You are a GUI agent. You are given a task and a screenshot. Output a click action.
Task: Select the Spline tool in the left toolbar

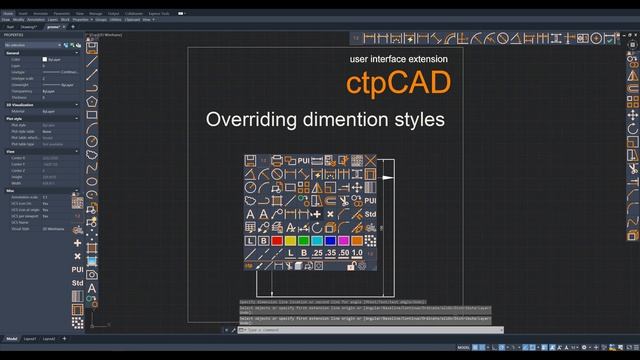coord(92,167)
